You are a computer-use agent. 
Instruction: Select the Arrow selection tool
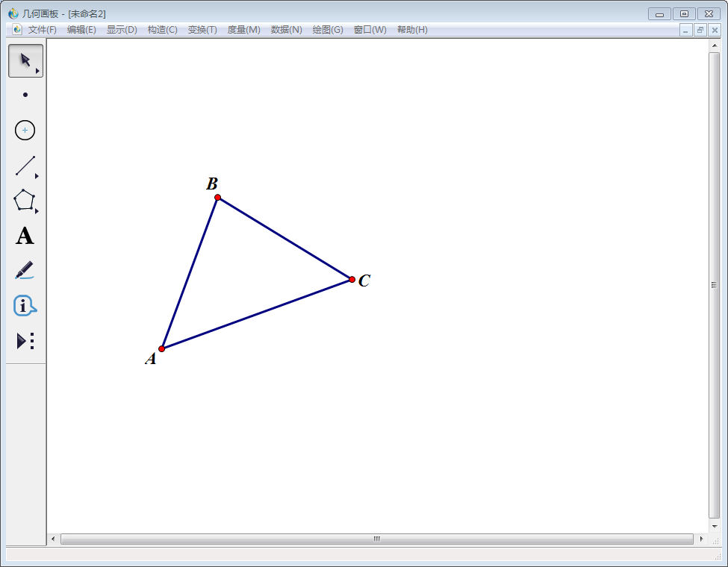[x=25, y=60]
